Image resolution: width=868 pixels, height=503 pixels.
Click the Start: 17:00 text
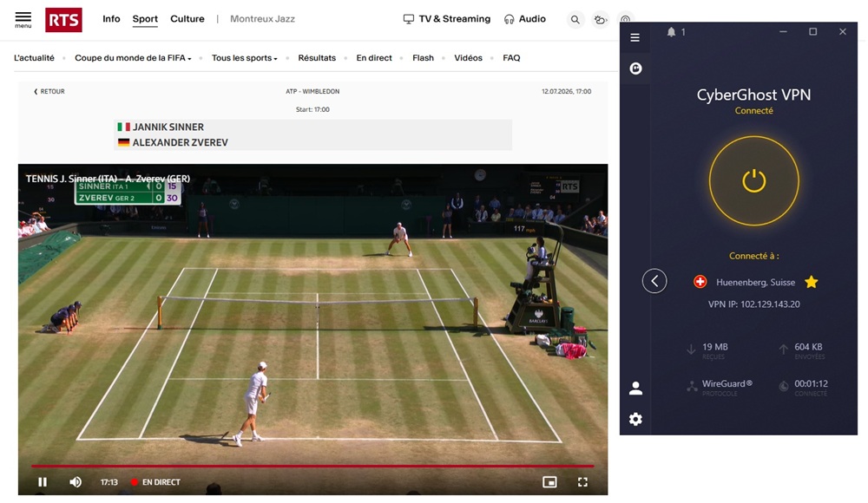[312, 109]
